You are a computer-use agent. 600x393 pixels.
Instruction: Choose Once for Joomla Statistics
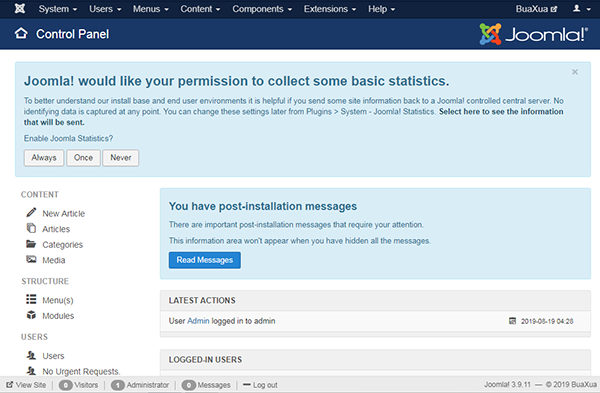click(x=83, y=158)
